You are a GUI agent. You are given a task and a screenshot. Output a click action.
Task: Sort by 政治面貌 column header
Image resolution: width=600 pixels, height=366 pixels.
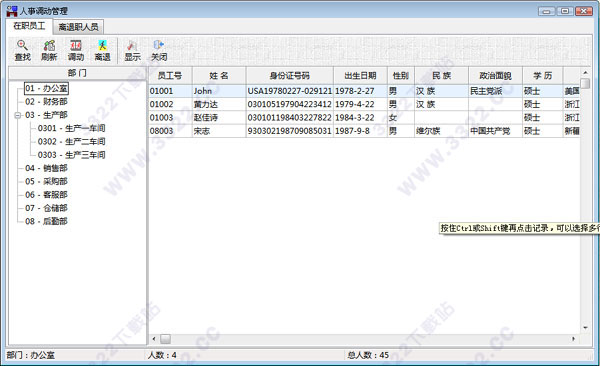(x=496, y=75)
